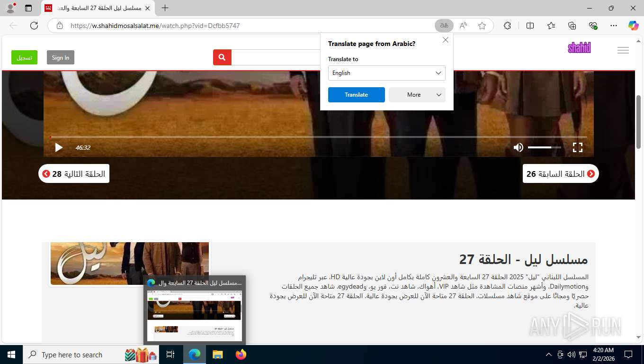Select the Shahid series episode 27 tab
Image resolution: width=644 pixels, height=364 pixels.
(x=98, y=8)
